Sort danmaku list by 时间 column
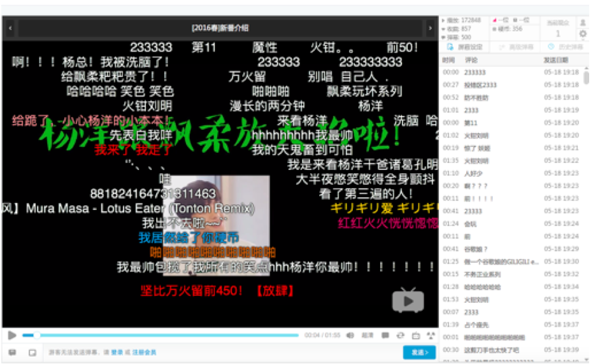Image resolution: width=593 pixels, height=364 pixels. coord(448,60)
